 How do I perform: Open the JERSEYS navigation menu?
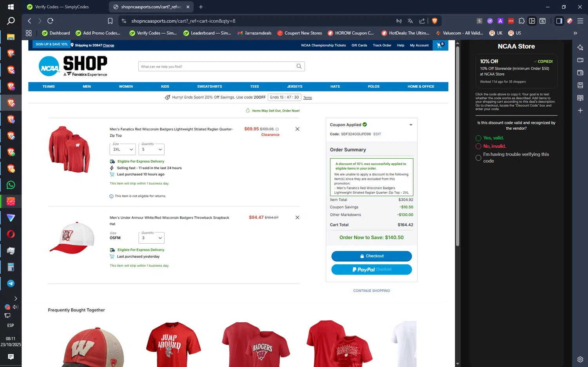(295, 87)
